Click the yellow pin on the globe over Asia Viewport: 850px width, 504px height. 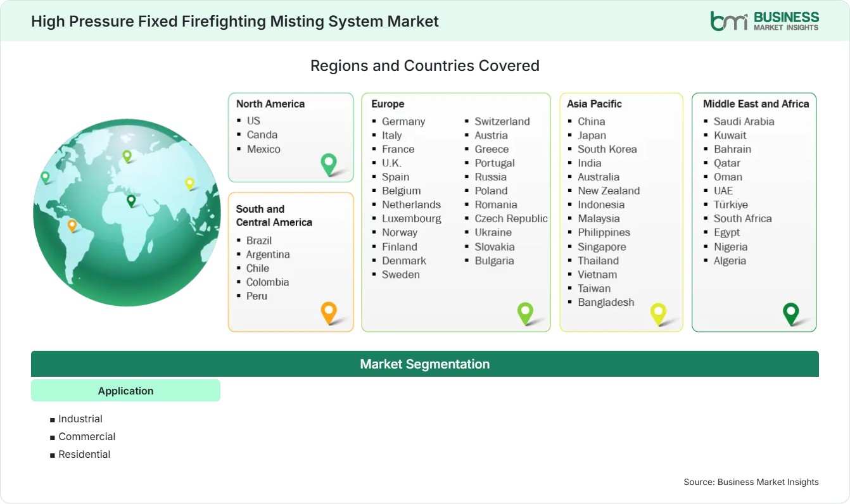(x=189, y=184)
